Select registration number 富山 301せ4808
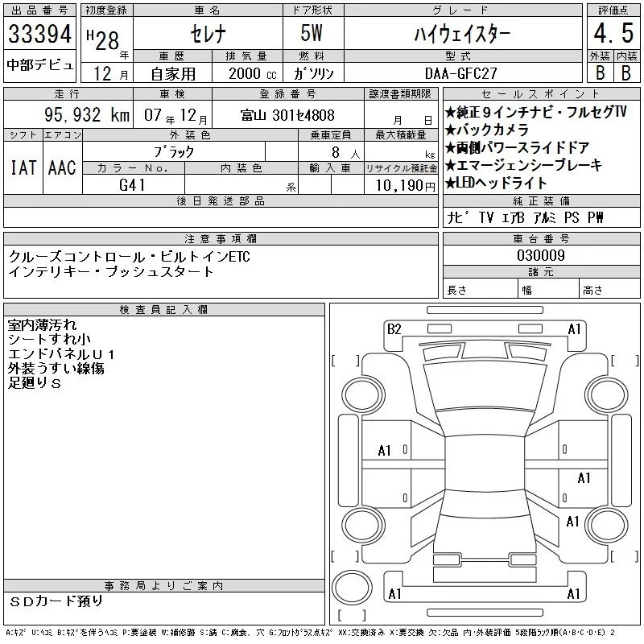 click(288, 115)
